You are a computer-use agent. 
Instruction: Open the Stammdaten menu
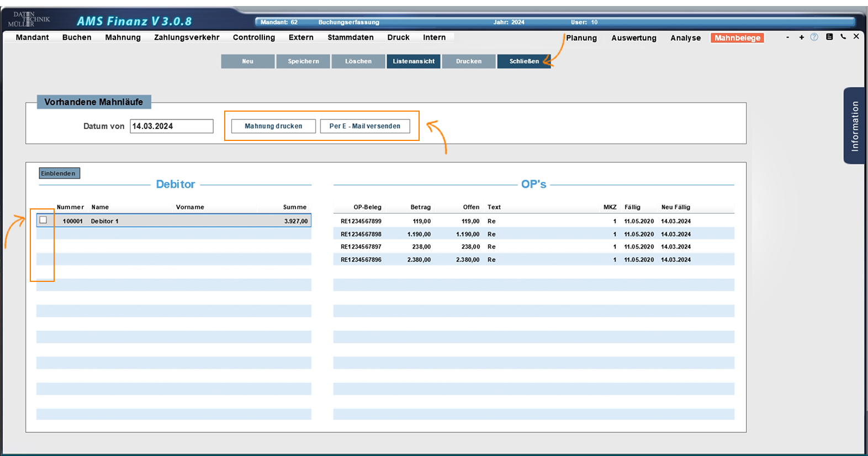tap(350, 38)
